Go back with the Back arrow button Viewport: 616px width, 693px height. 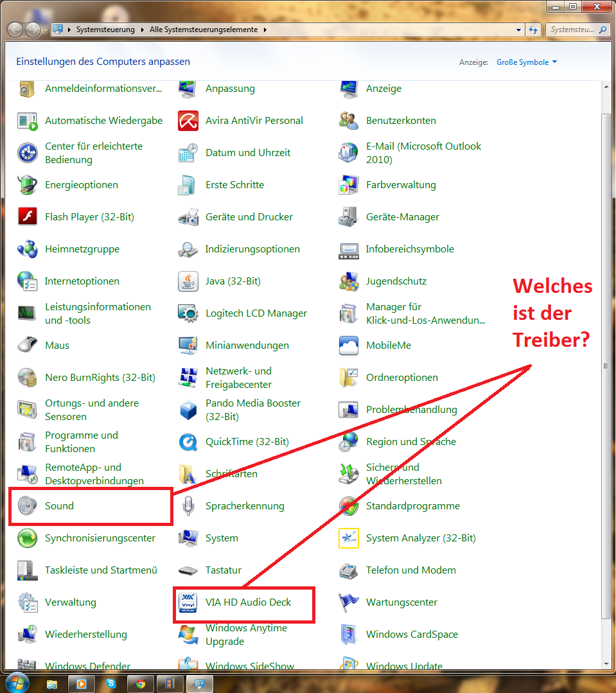[x=15, y=30]
